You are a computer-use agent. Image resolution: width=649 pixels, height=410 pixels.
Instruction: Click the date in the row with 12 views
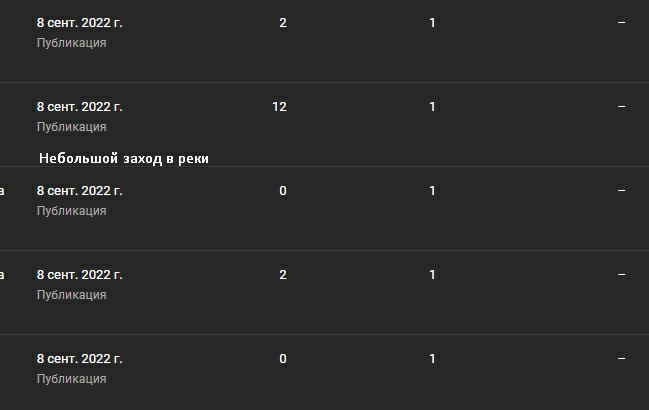pyautogui.click(x=79, y=106)
